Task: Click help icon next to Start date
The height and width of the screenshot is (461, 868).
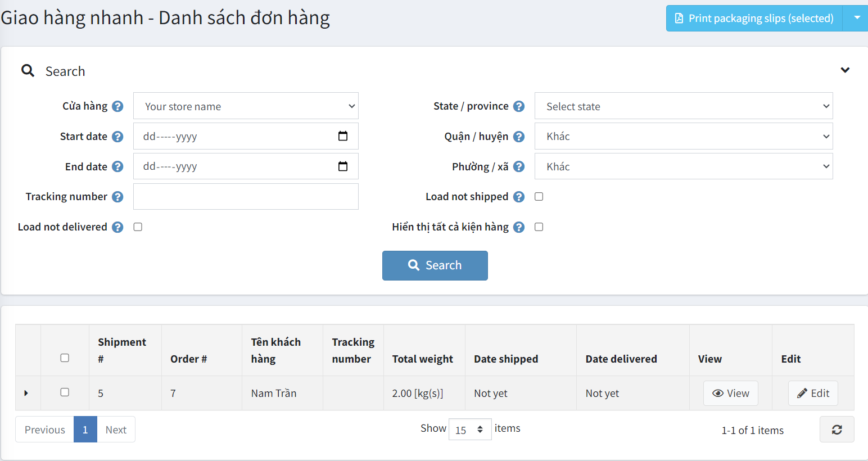Action: tap(117, 137)
